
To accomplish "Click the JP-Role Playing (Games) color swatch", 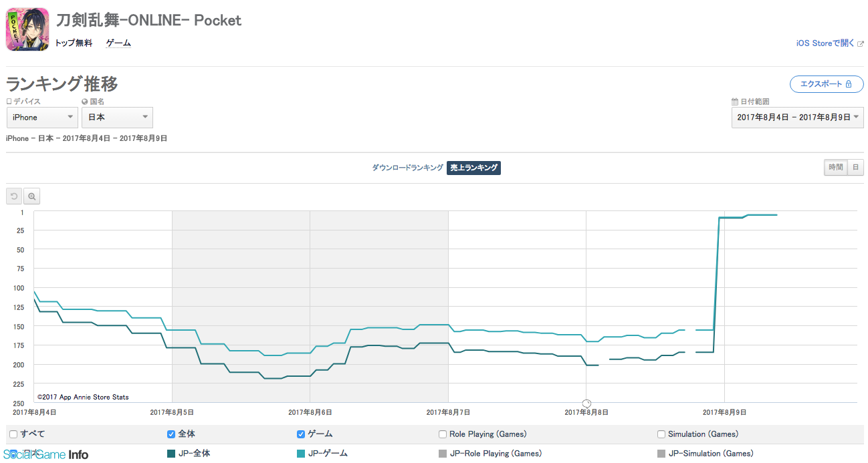I will [x=443, y=454].
